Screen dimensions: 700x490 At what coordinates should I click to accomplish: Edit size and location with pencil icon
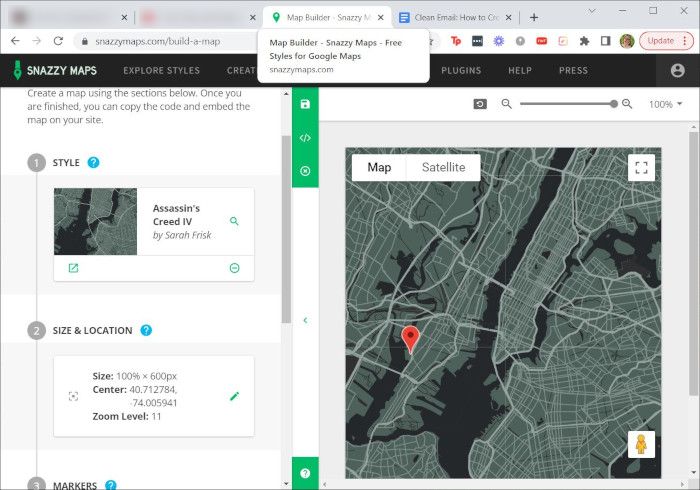(x=234, y=396)
